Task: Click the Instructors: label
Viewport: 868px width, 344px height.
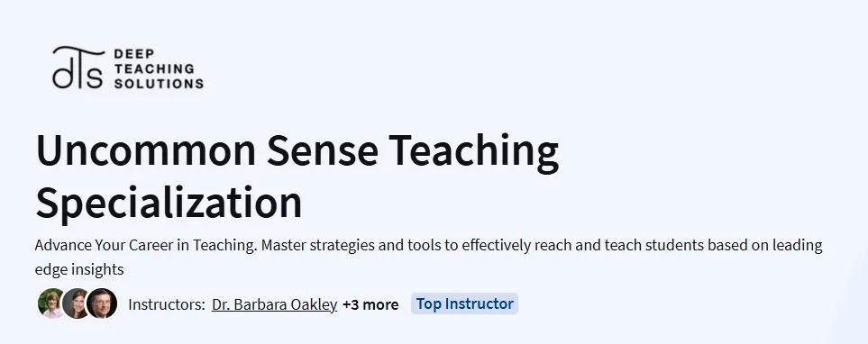Action: tap(167, 304)
